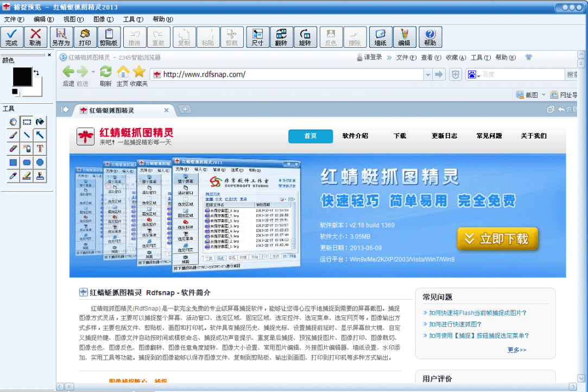The height and width of the screenshot is (392, 588).
Task: Open the 编辑 (Edit) menu in the menu bar
Action: (x=43, y=19)
